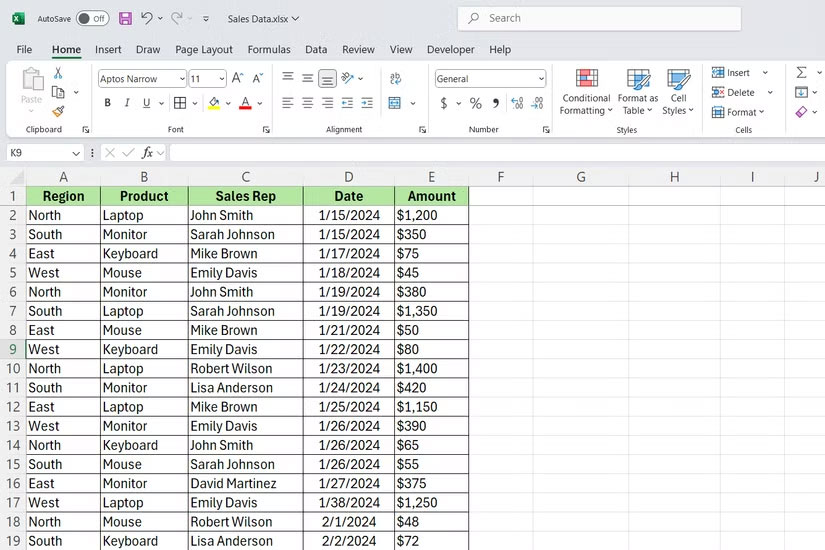Viewport: 825px width, 550px height.
Task: Apply Percent Style number format
Action: click(x=475, y=103)
